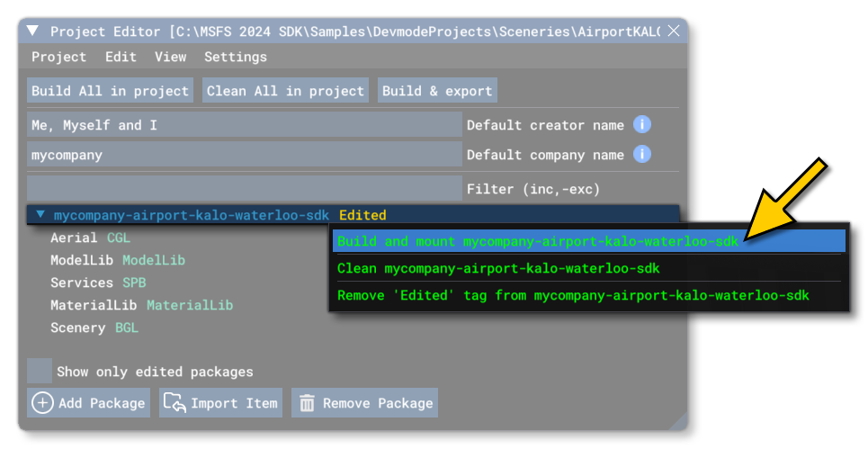Click the Clean All in project button
The image size is (868, 449).
286,90
